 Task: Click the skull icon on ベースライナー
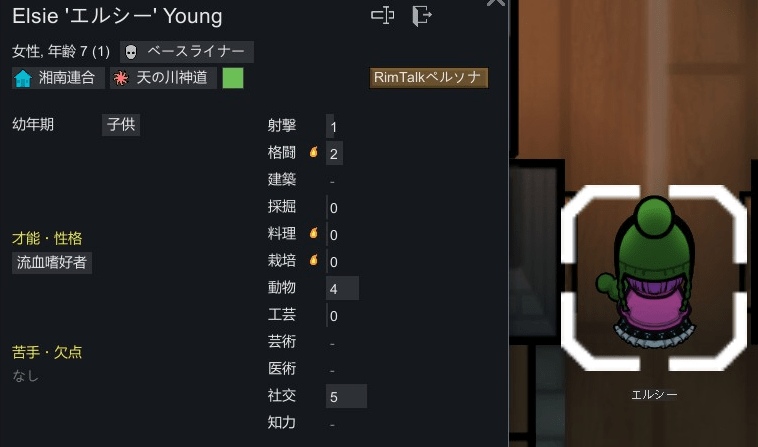(131, 52)
